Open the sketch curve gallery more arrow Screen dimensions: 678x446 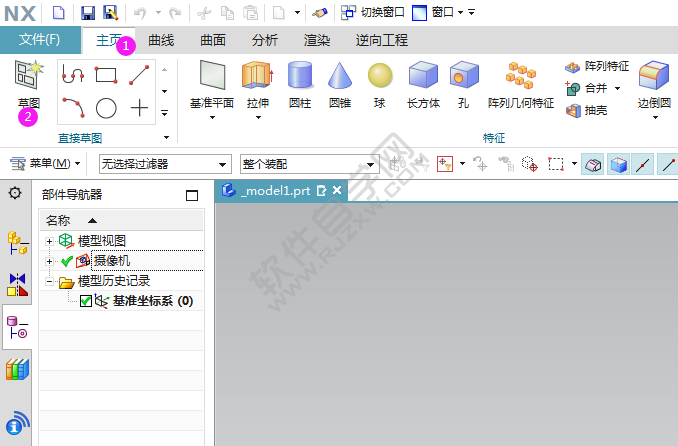[x=164, y=113]
